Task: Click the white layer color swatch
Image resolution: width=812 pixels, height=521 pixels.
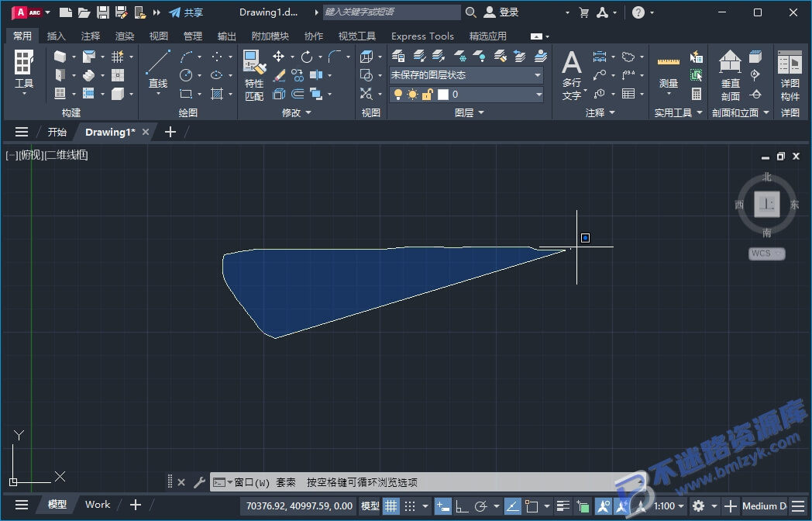Action: (442, 95)
